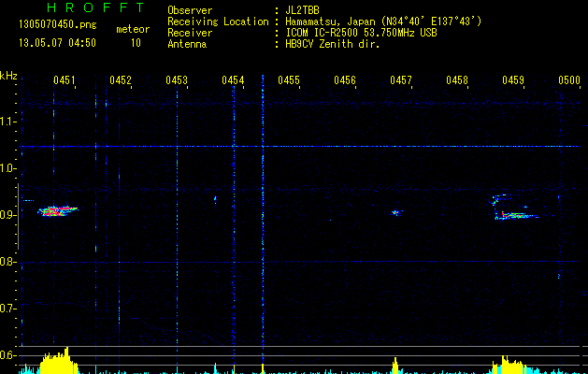Click the 0.7 frequency axis label
The height and width of the screenshot is (374, 588).
[8, 309]
